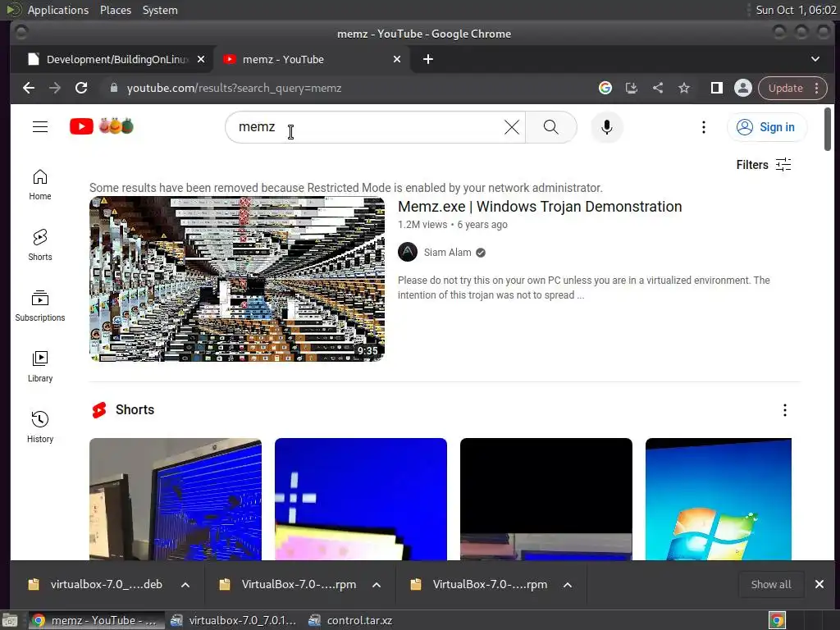Open Memz.exe Windows Trojan Demonstration title

(x=540, y=207)
